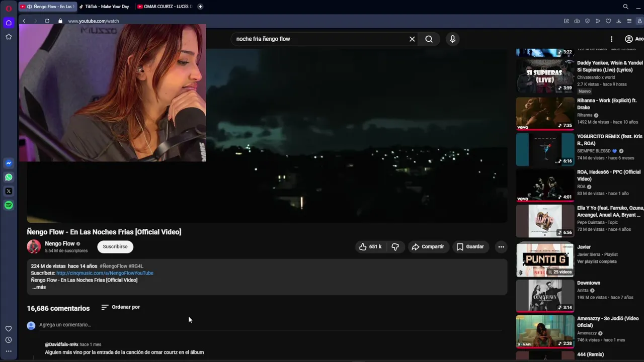Clear the YouTube search with the X
Screen dimensions: 644x362
412,39
